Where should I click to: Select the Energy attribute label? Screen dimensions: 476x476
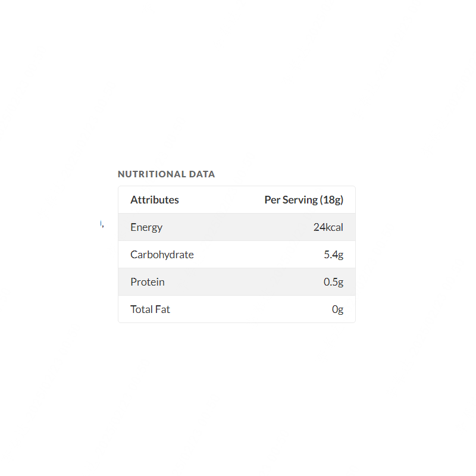tap(146, 227)
